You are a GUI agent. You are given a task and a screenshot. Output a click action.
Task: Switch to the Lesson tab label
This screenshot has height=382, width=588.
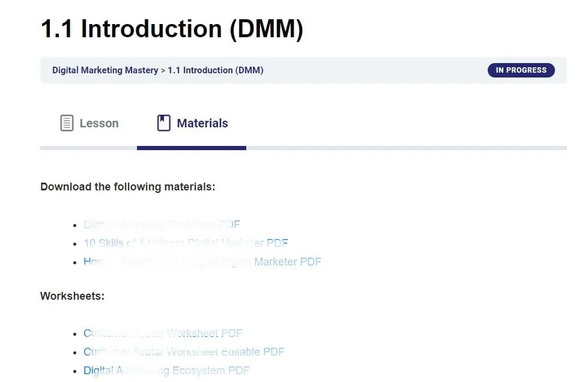click(x=99, y=123)
